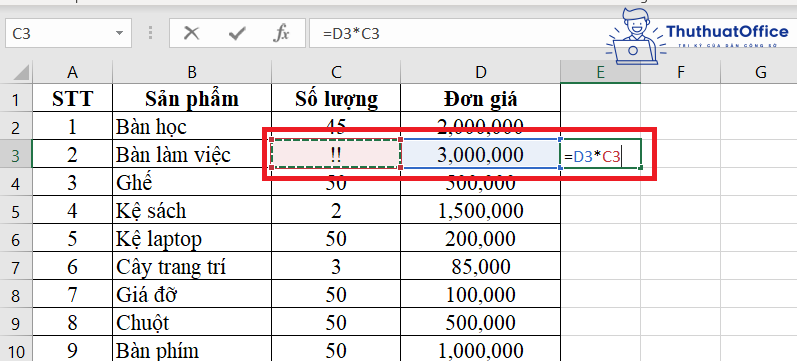This screenshot has width=797, height=361.
Task: Click cell D3 showing 3,000,000
Action: click(x=480, y=154)
